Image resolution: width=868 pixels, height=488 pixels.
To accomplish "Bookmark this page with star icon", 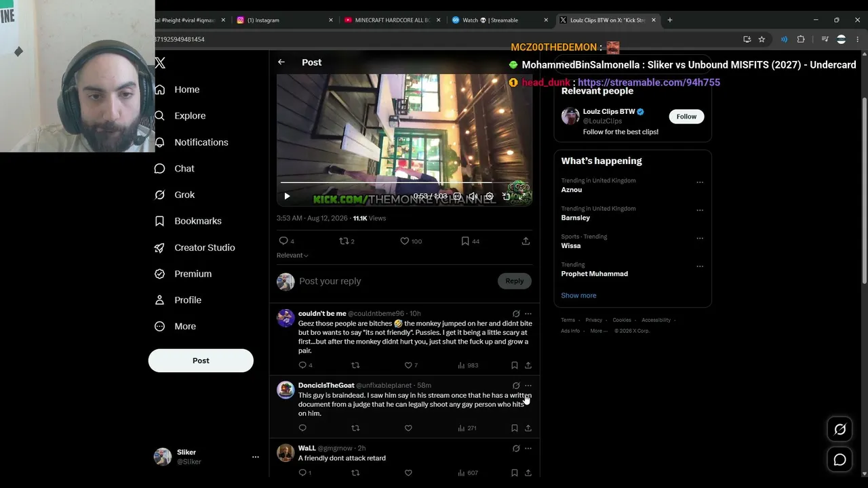I will tap(762, 39).
